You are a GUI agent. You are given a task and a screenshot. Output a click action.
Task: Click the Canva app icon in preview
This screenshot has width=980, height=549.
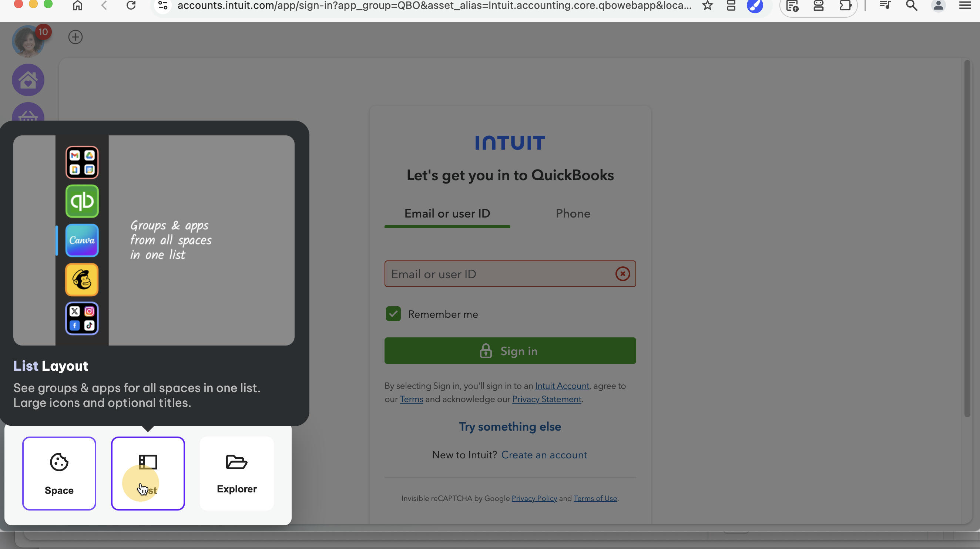82,240
